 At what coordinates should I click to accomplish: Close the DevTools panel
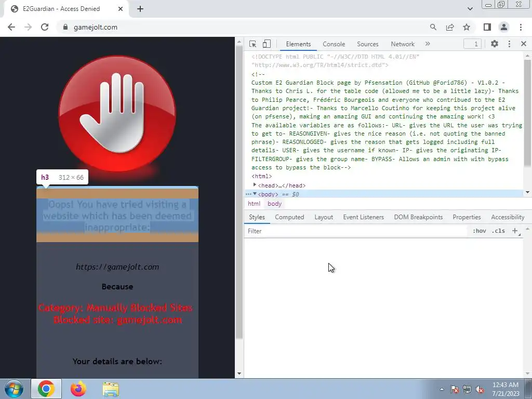pos(524,44)
